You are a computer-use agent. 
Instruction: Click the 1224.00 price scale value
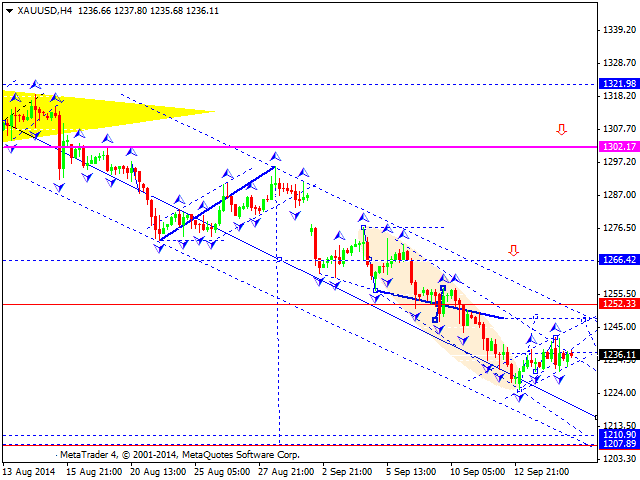[x=620, y=393]
